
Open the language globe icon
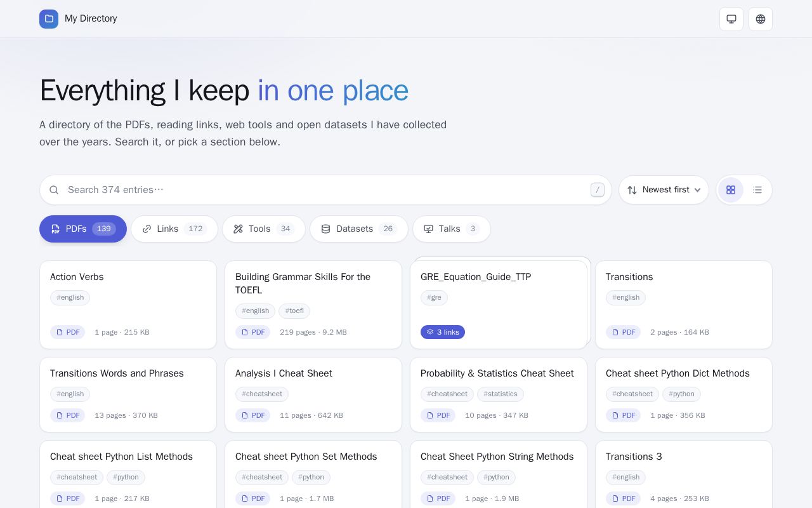coord(761,19)
